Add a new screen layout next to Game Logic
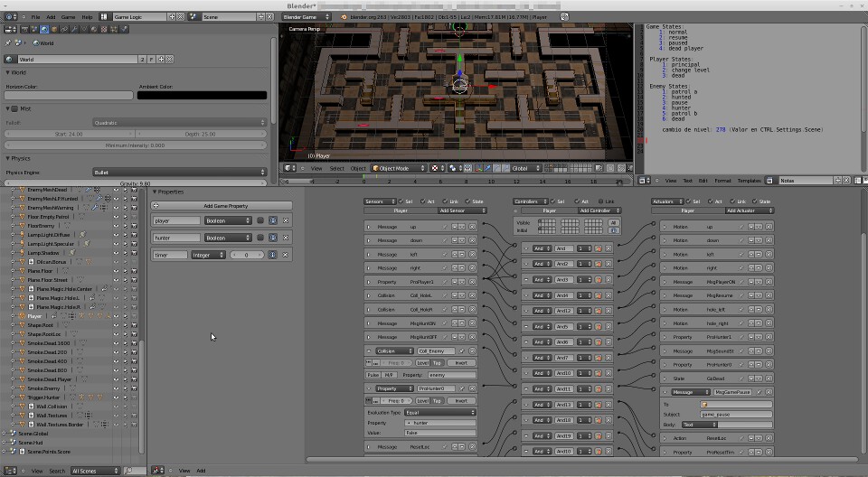The image size is (868, 477). point(172,17)
